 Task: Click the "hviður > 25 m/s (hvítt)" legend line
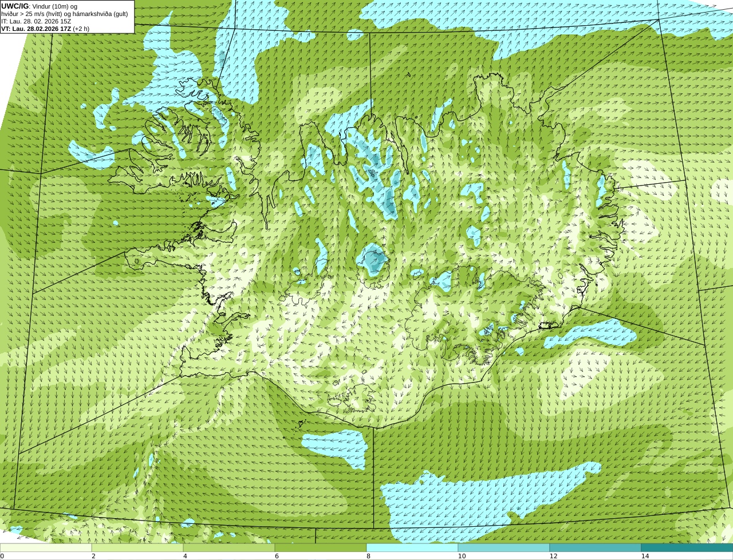click(65, 14)
